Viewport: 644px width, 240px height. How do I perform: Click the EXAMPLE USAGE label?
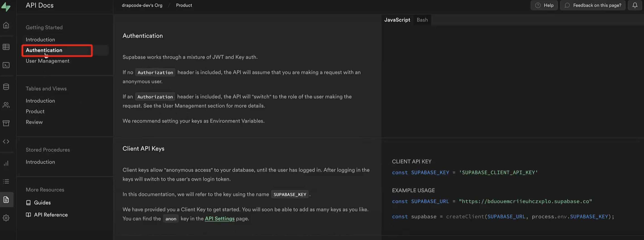coord(413,191)
